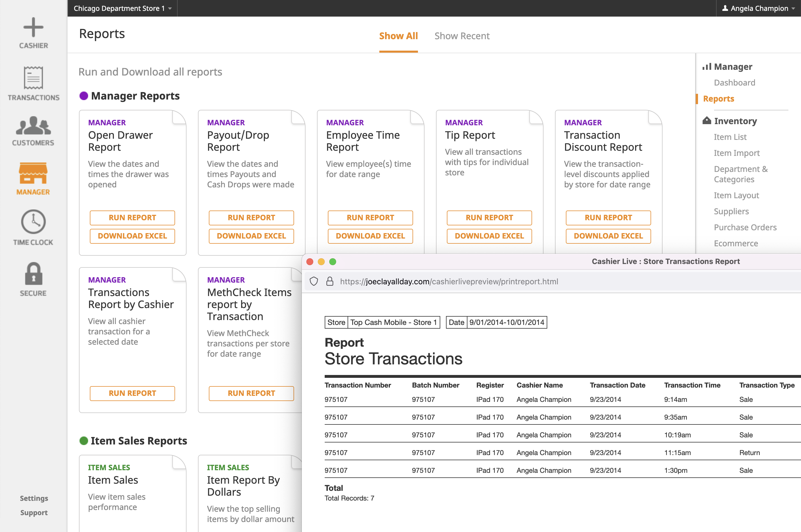Screen dimensions: 801x532
Task: Click the Top Cash Mobile - Store 1 value
Action: (x=394, y=322)
